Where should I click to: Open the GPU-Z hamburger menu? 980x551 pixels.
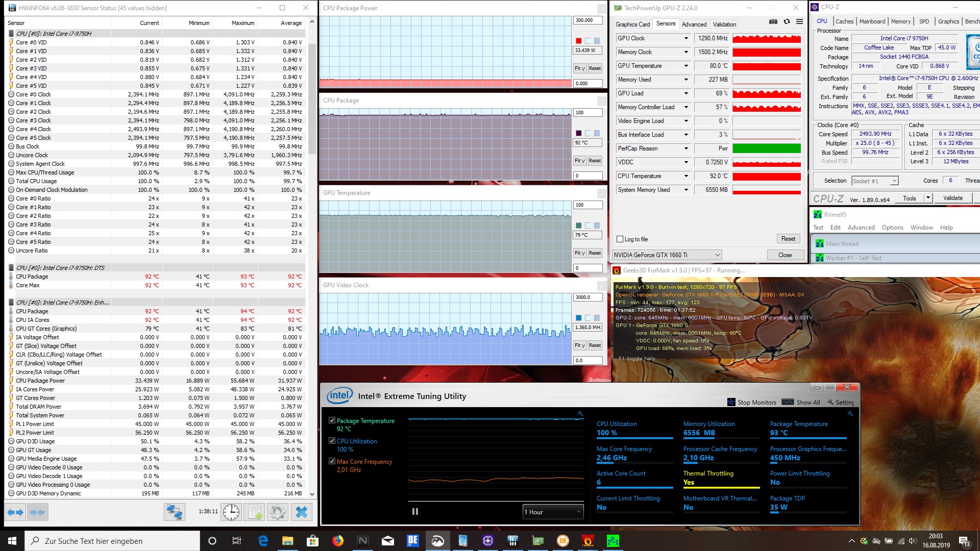coord(799,22)
